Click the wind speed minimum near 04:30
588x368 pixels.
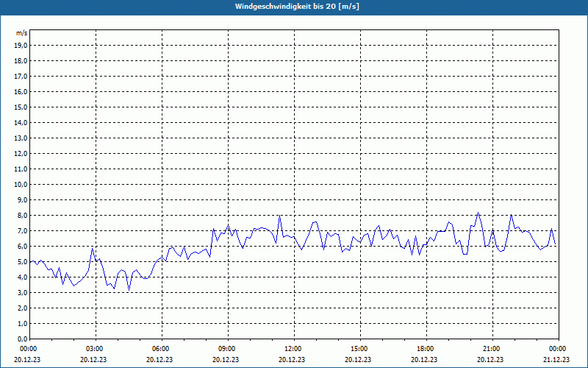[129, 290]
